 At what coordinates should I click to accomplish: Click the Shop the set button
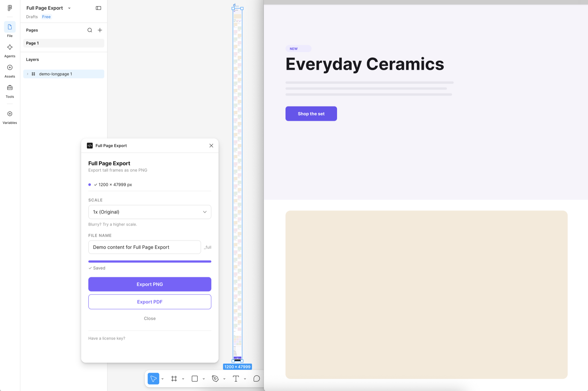311,114
